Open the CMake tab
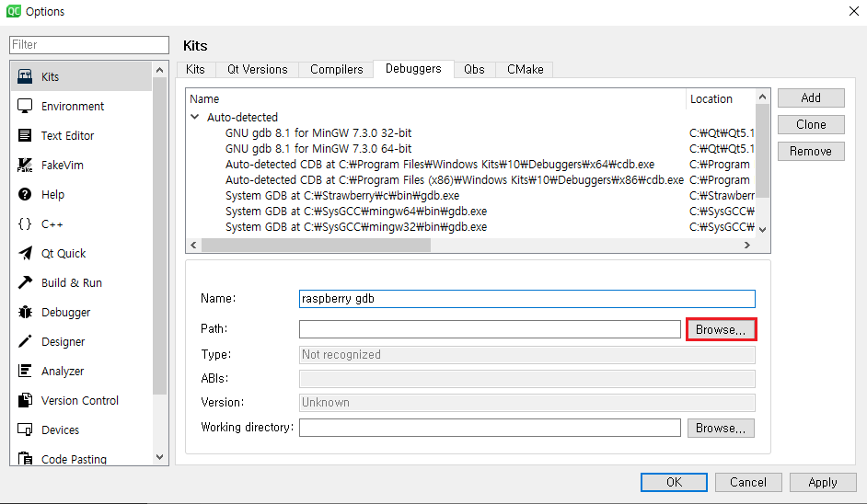 (525, 69)
